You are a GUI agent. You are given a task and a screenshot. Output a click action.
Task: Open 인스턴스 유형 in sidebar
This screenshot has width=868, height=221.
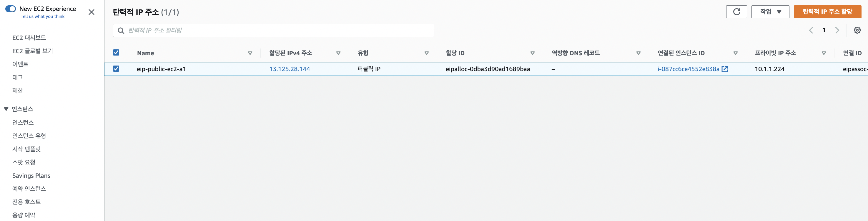[x=29, y=135]
